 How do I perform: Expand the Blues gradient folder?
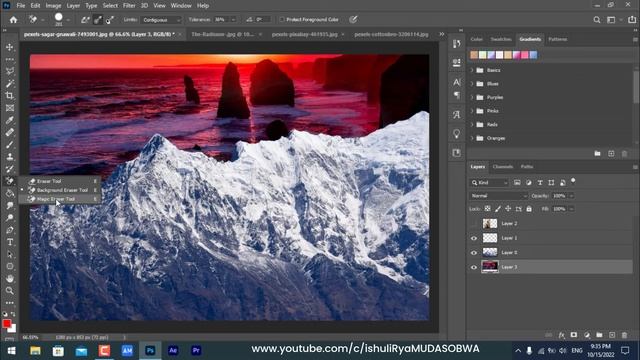472,84
